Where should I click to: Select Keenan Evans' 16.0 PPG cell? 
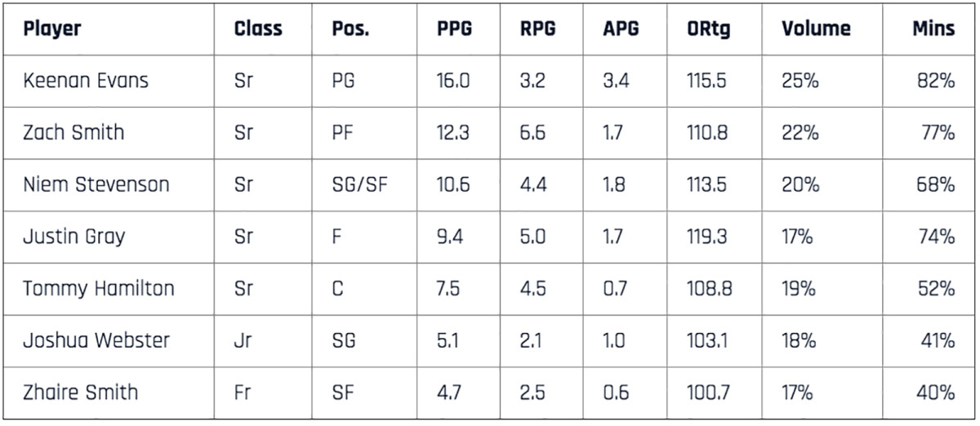point(453,82)
